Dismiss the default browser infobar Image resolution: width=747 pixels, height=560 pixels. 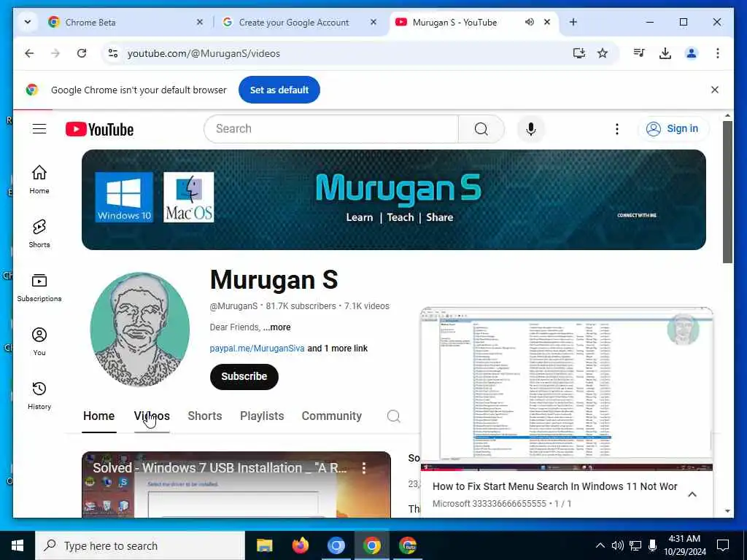tap(715, 90)
